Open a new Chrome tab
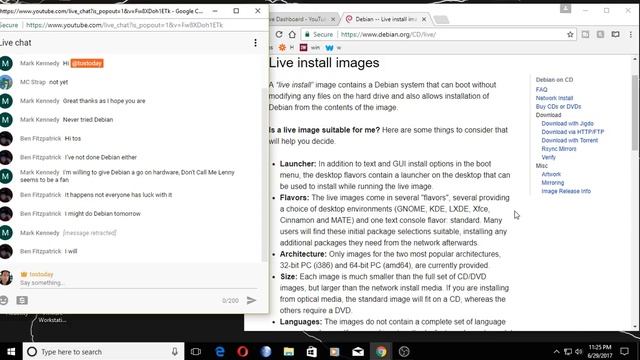Viewport: 640px width, 360px height. tap(441, 19)
